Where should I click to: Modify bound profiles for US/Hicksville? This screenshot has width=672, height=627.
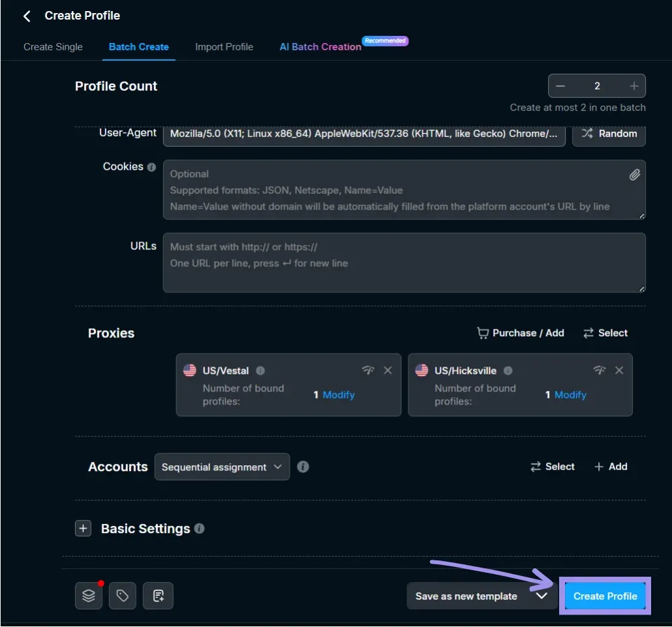tap(570, 395)
